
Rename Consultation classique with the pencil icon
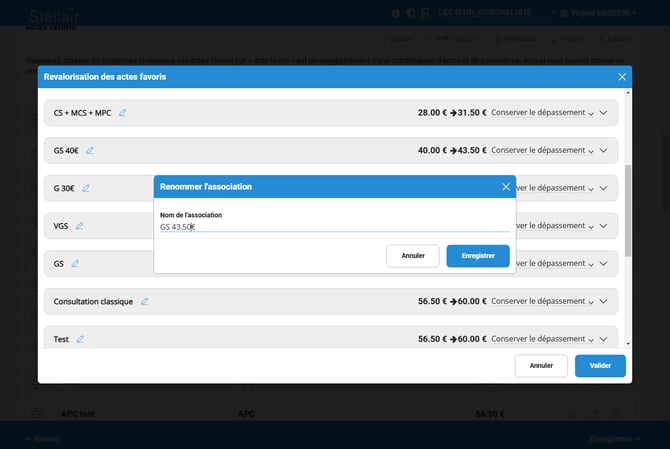tap(144, 301)
